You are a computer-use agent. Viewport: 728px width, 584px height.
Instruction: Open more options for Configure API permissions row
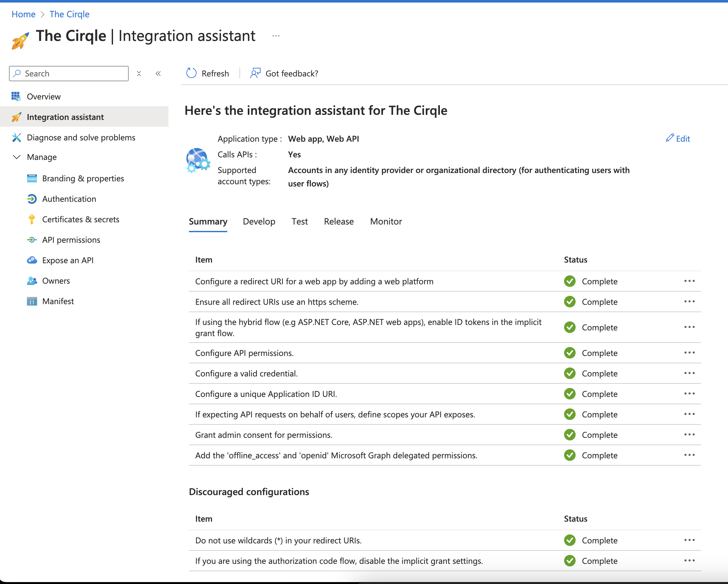[x=690, y=353]
